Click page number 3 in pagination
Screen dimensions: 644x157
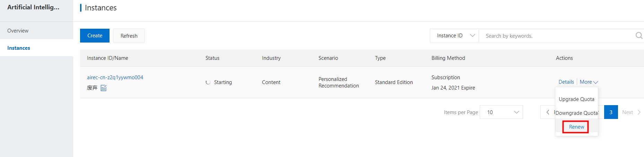[x=611, y=112]
